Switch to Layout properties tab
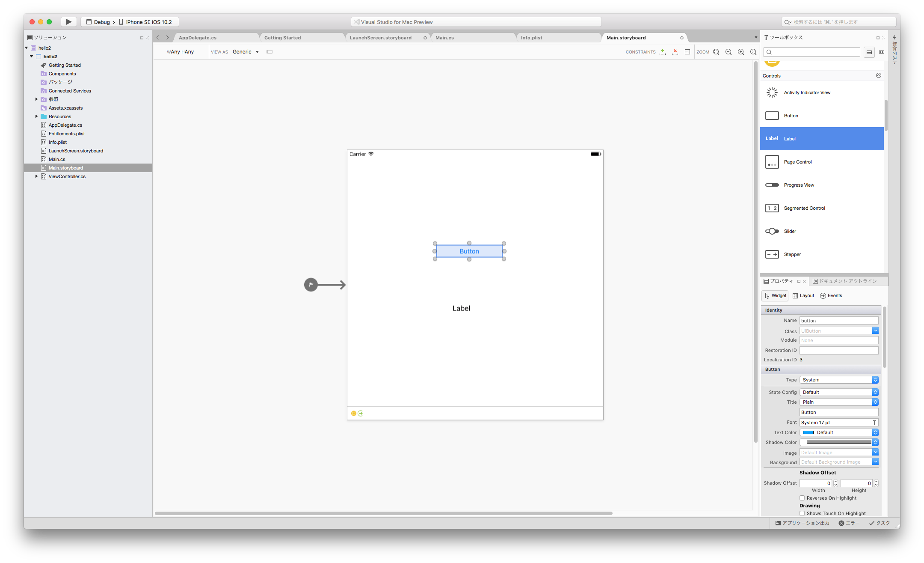Image resolution: width=924 pixels, height=563 pixels. click(x=803, y=295)
